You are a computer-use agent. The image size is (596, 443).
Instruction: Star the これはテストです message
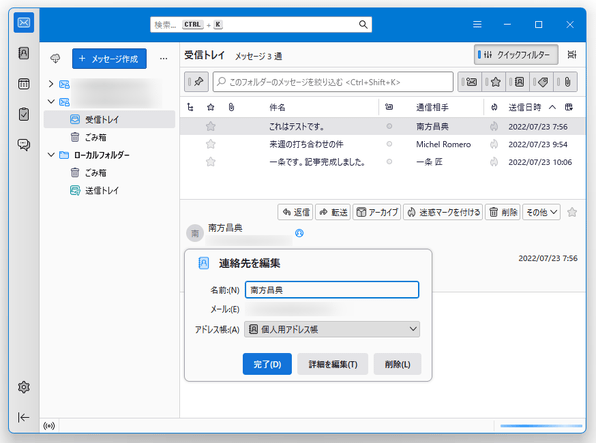tap(211, 126)
